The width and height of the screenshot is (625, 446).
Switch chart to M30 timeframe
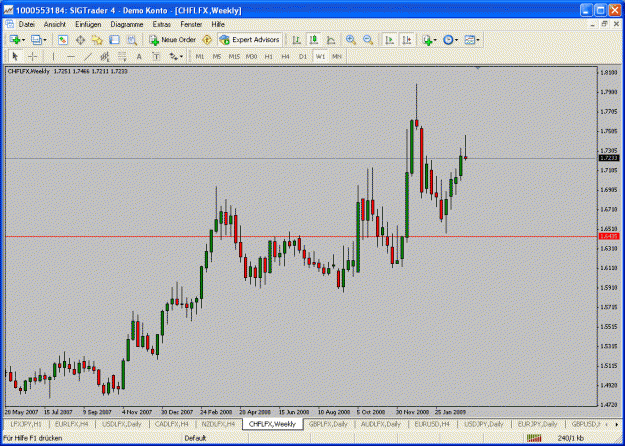click(x=251, y=57)
